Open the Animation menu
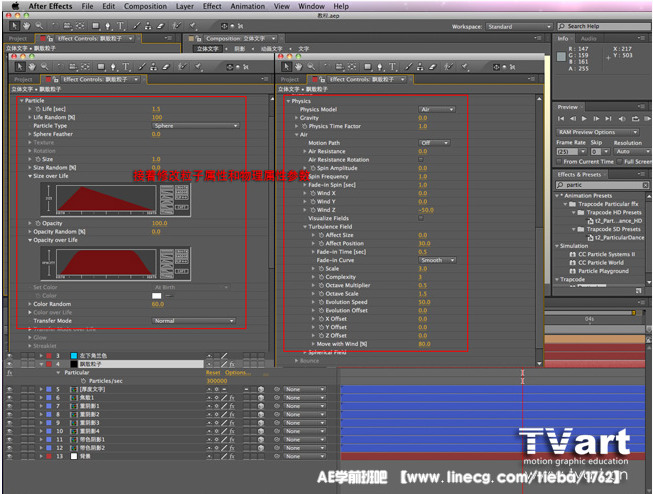Image resolution: width=653 pixels, height=494 pixels. [247, 6]
